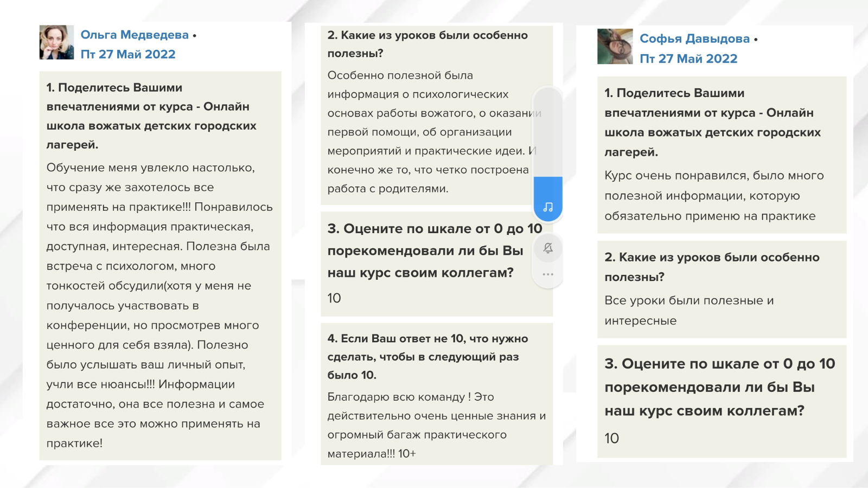Click the text 'материала!!! 10+'
This screenshot has height=488, width=868.
[372, 454]
